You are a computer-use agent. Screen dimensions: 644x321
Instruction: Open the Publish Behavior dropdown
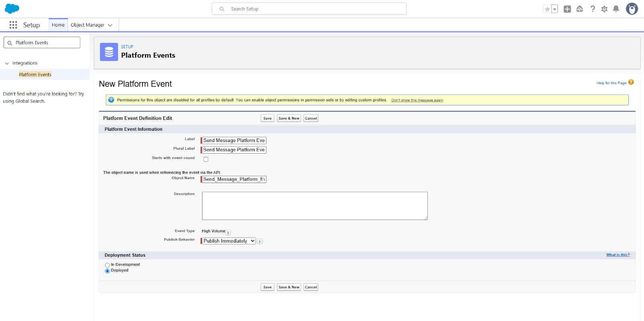tap(228, 241)
